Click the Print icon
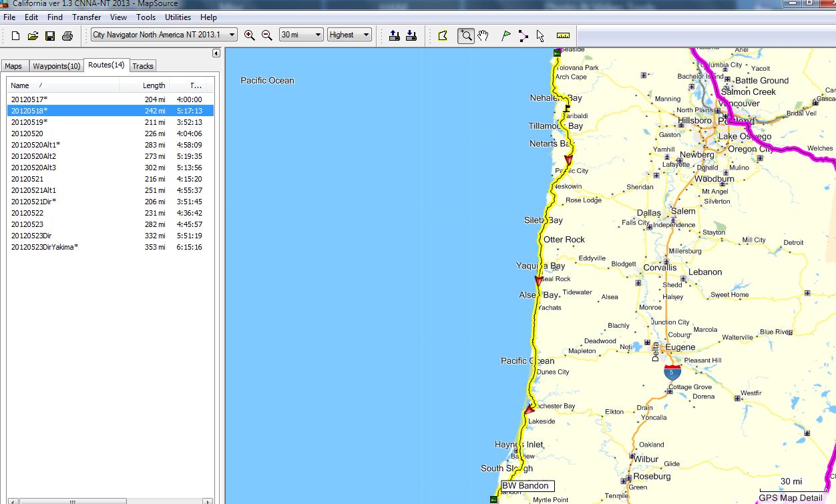The width and height of the screenshot is (836, 504). (x=67, y=36)
